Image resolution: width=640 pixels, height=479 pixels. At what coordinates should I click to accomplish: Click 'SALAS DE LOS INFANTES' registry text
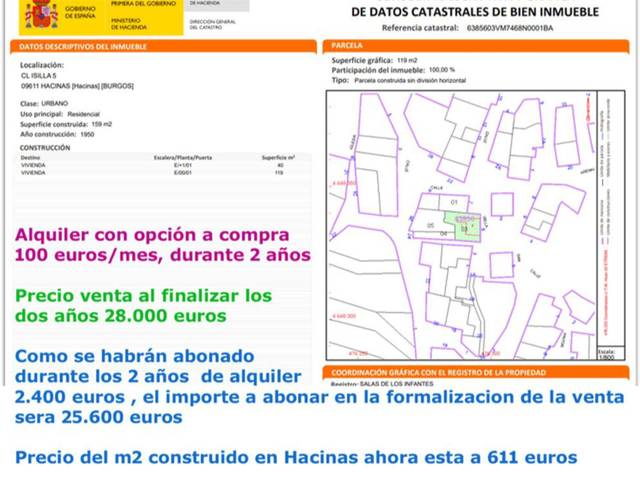(x=397, y=384)
